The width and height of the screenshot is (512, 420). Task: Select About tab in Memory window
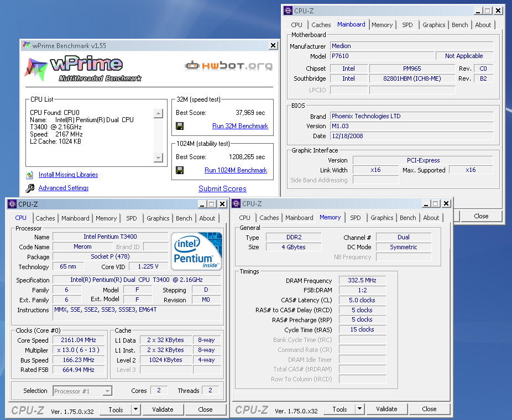pos(431,218)
